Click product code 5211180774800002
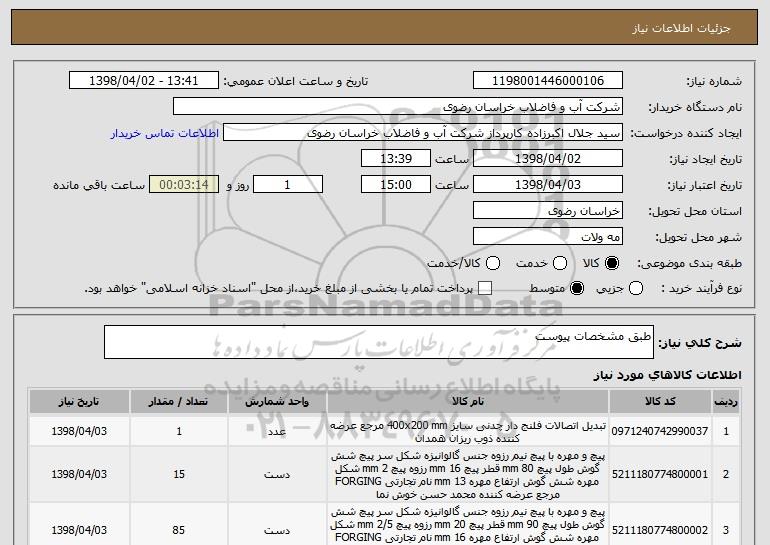Screen dimensions: 770x545 click(x=660, y=530)
